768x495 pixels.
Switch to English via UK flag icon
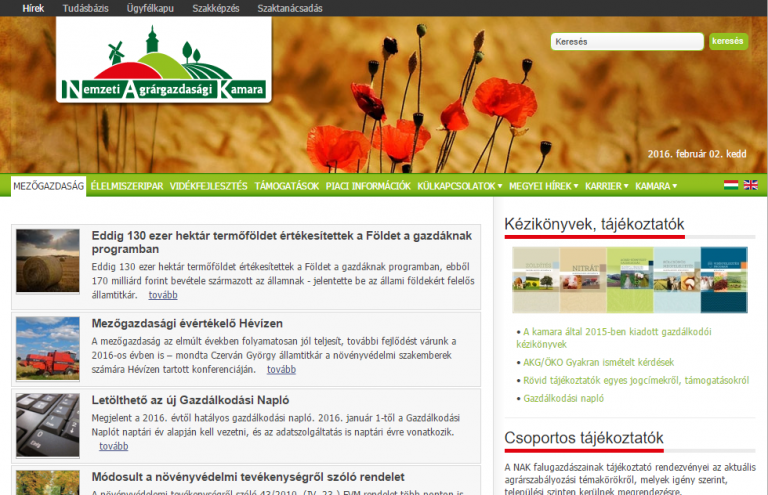(750, 185)
